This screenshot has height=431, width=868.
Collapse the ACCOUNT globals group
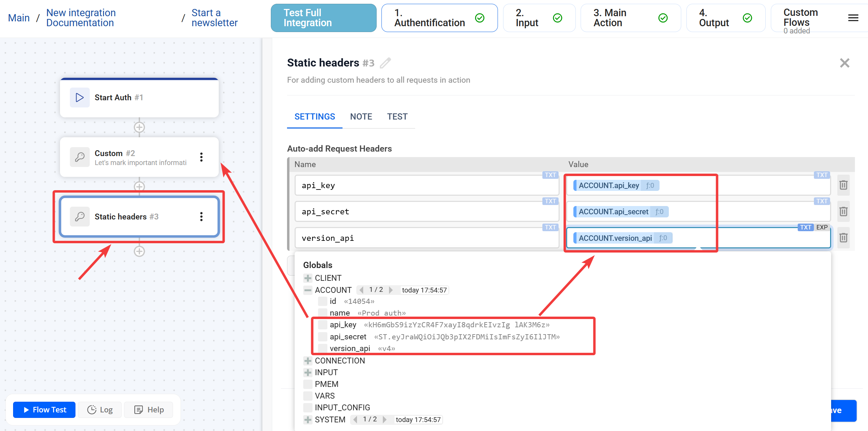point(308,290)
